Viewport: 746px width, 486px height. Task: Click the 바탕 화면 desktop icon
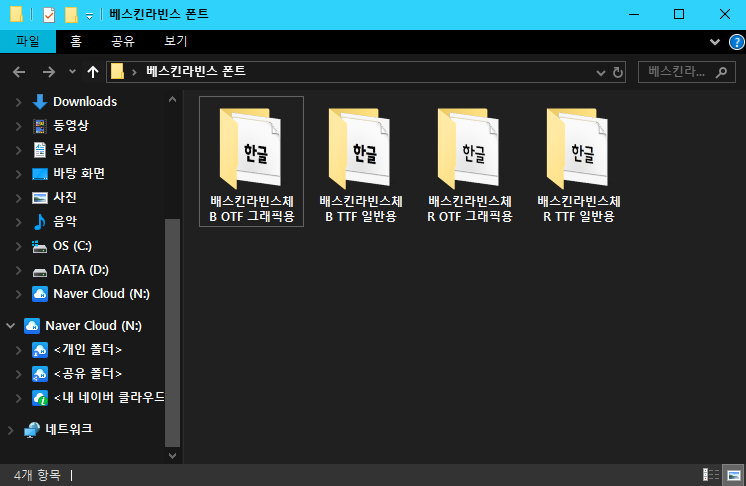40,174
